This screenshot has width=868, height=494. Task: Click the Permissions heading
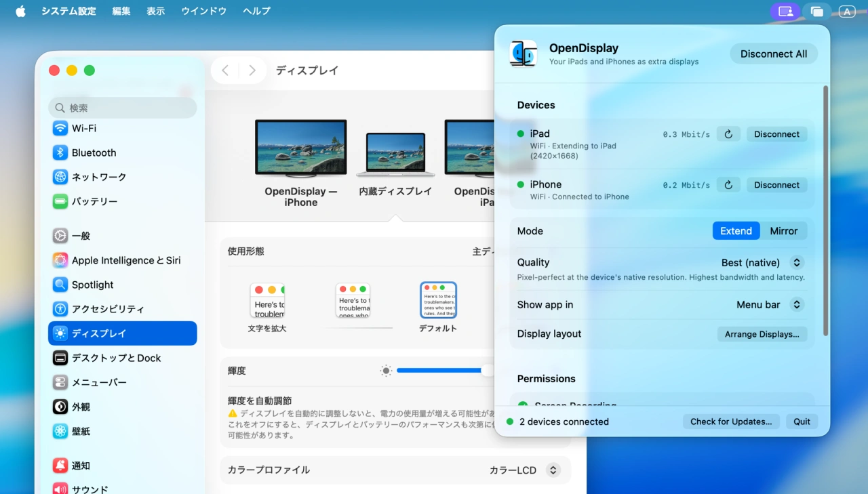click(546, 379)
